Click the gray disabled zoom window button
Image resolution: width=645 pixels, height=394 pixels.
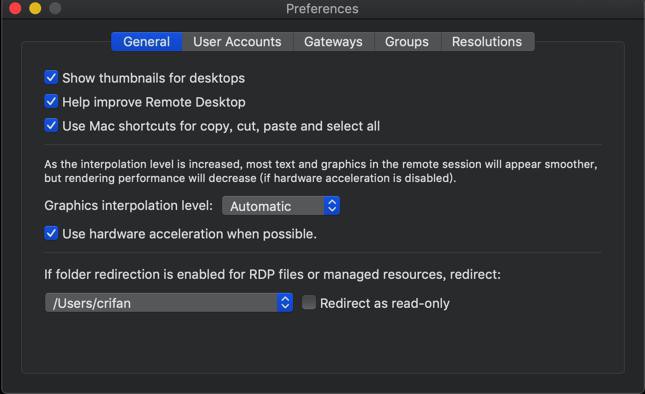point(55,8)
